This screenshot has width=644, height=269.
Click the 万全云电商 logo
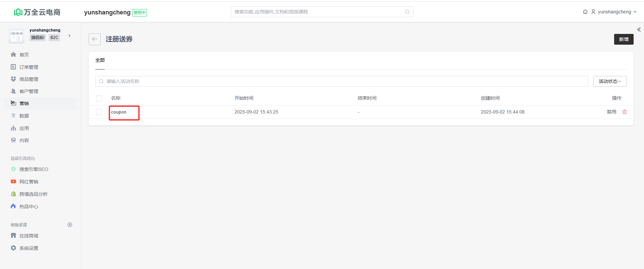pos(37,12)
